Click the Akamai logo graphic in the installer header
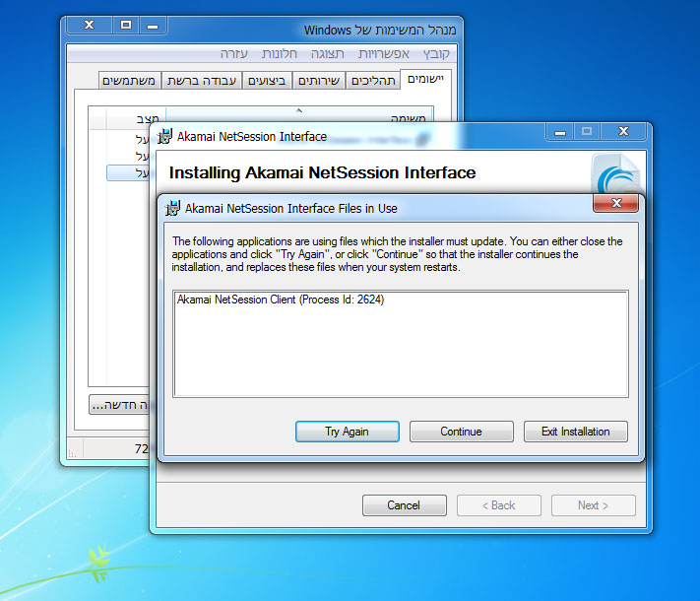Image resolution: width=700 pixels, height=601 pixels. click(x=617, y=175)
